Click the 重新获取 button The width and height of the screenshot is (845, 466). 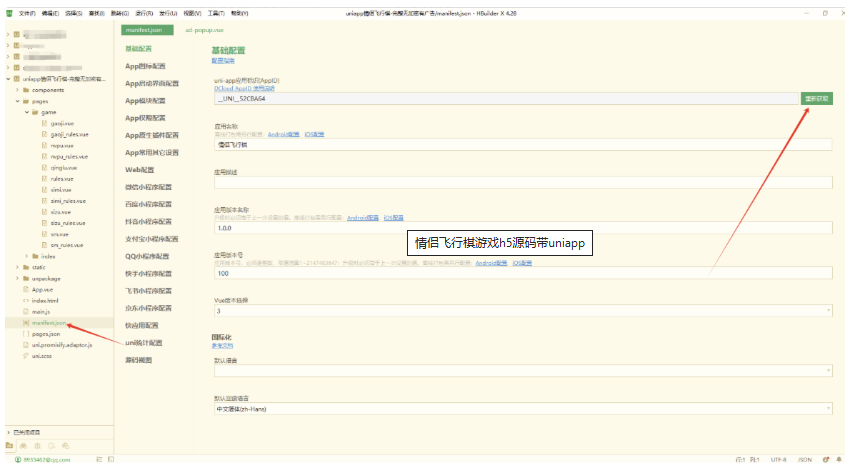click(x=816, y=98)
